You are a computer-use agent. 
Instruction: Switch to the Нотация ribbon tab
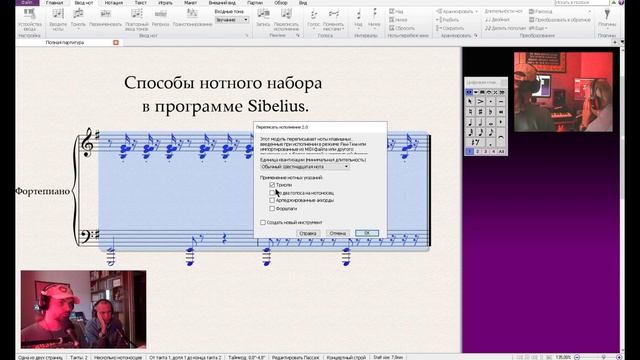[x=113, y=2]
